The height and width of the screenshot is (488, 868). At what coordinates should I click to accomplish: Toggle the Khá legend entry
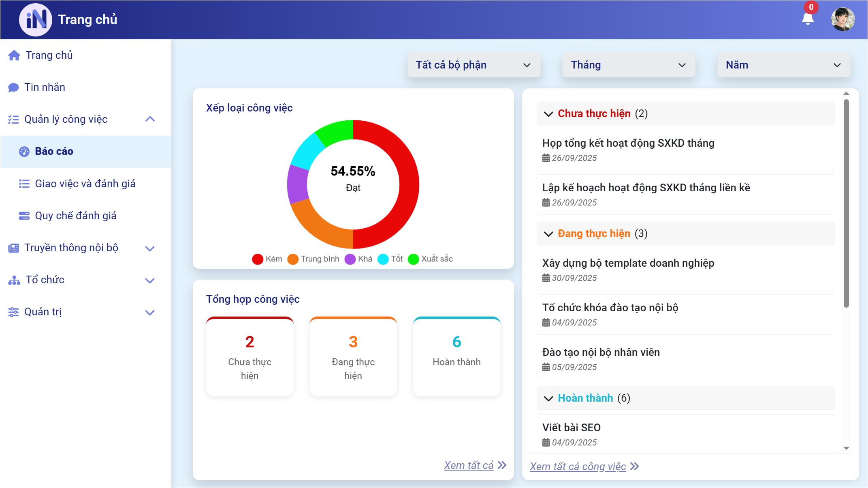point(358,259)
